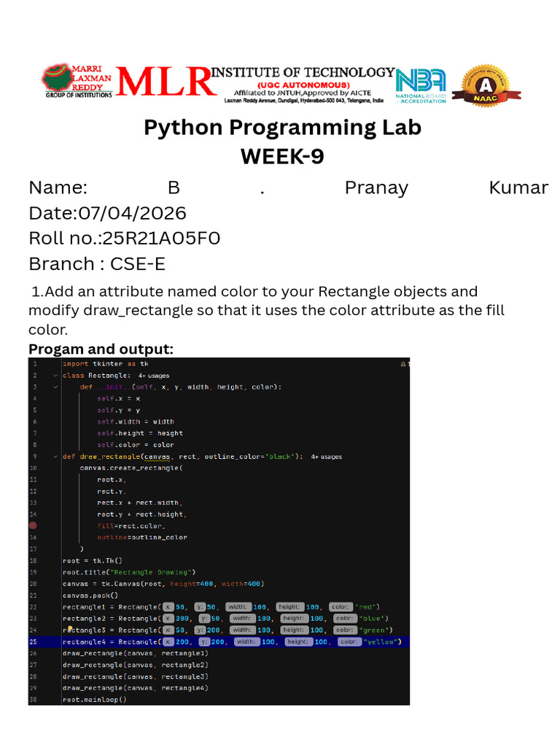Screen dimensions: 560x747
Task: Collapse the class Rectangle fold chevron
Action: pyautogui.click(x=55, y=376)
